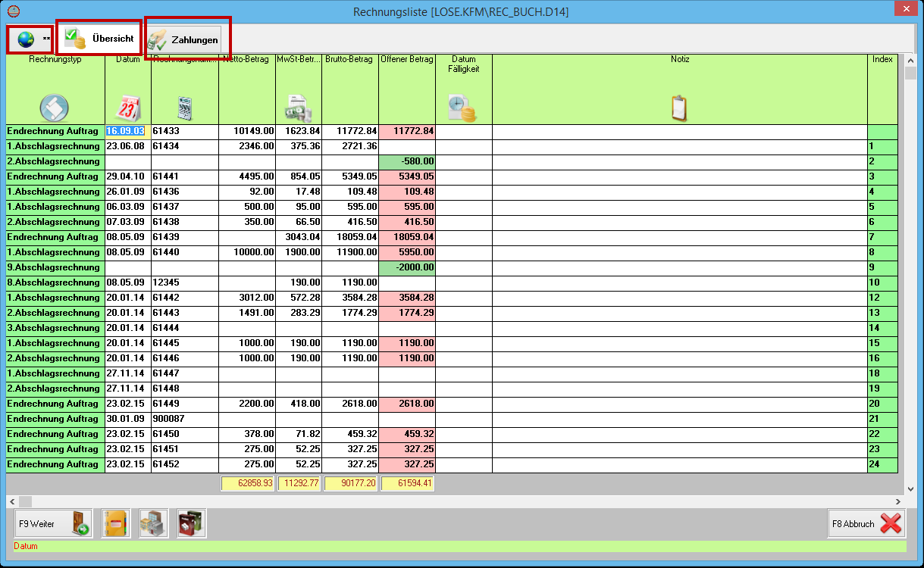
Task: Click the vertical scrollbar down arrow
Action: click(910, 489)
